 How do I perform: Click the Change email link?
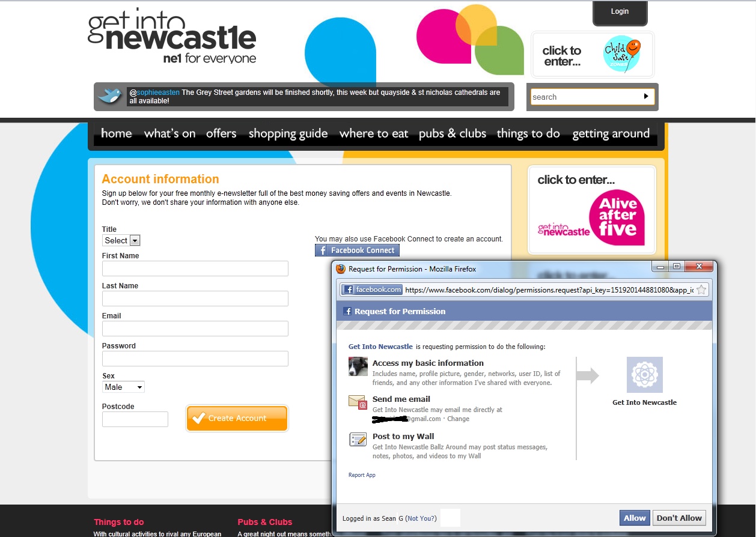coord(458,419)
